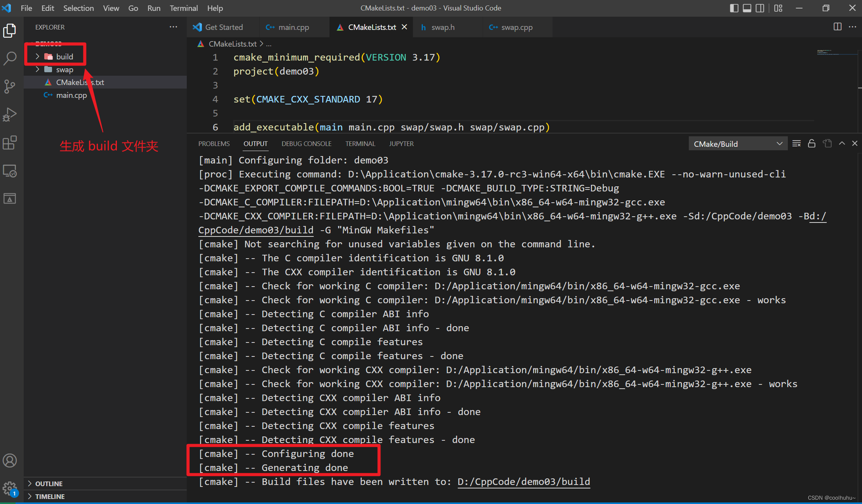Open the swap.cpp editor tab
Viewport: 862px width, 504px height.
tap(516, 27)
